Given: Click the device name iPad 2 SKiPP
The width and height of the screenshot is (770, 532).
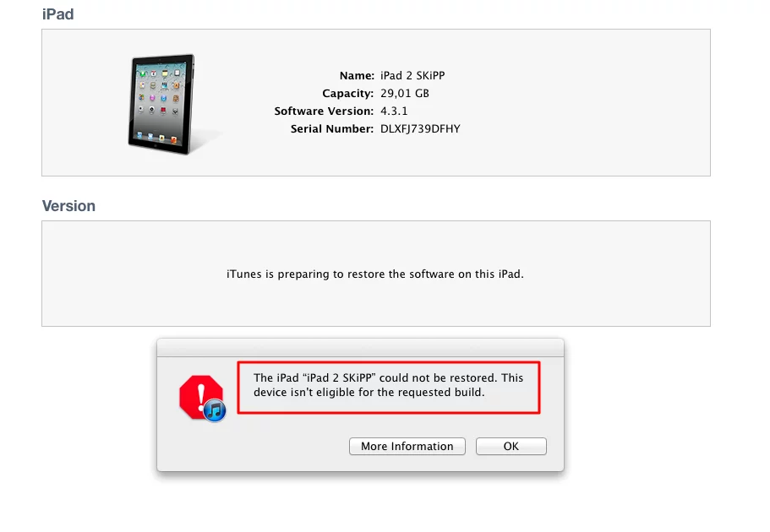Looking at the screenshot, I should [x=412, y=76].
